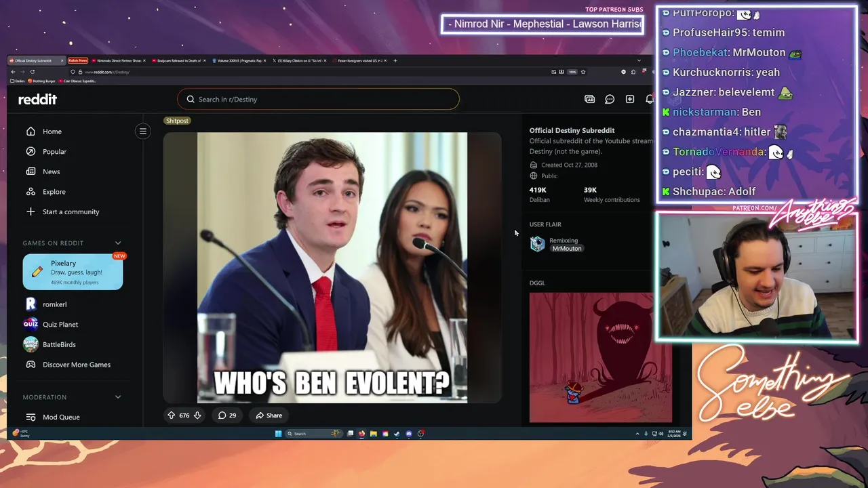Open the taskbar weather widget

(22, 433)
